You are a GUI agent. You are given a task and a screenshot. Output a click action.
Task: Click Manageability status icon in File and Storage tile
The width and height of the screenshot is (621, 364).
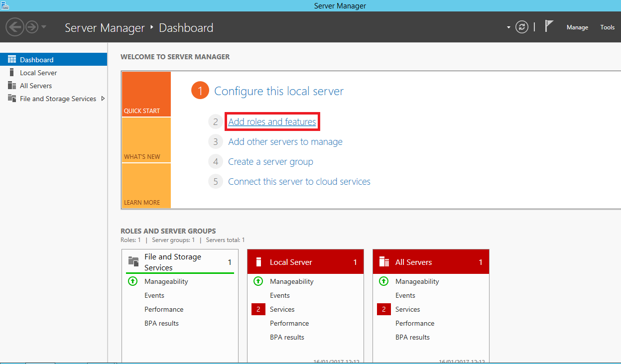pos(132,281)
